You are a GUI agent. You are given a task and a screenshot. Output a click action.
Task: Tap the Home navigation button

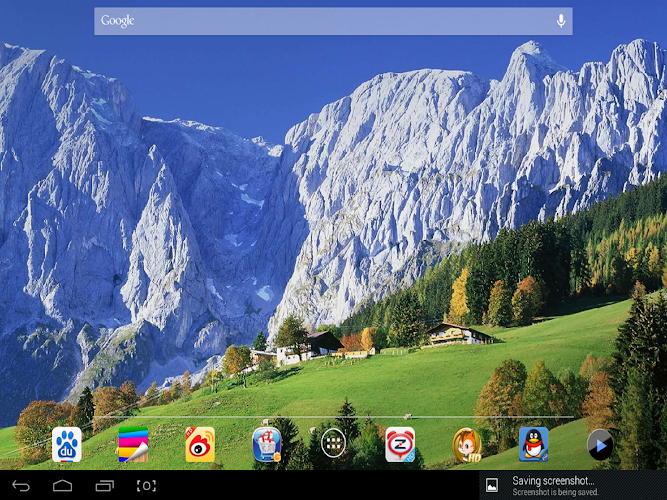click(63, 486)
